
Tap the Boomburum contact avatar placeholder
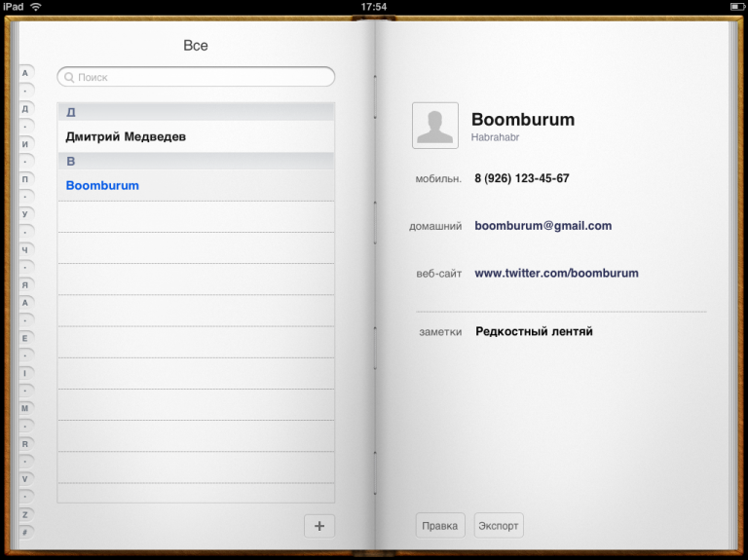pyautogui.click(x=435, y=126)
